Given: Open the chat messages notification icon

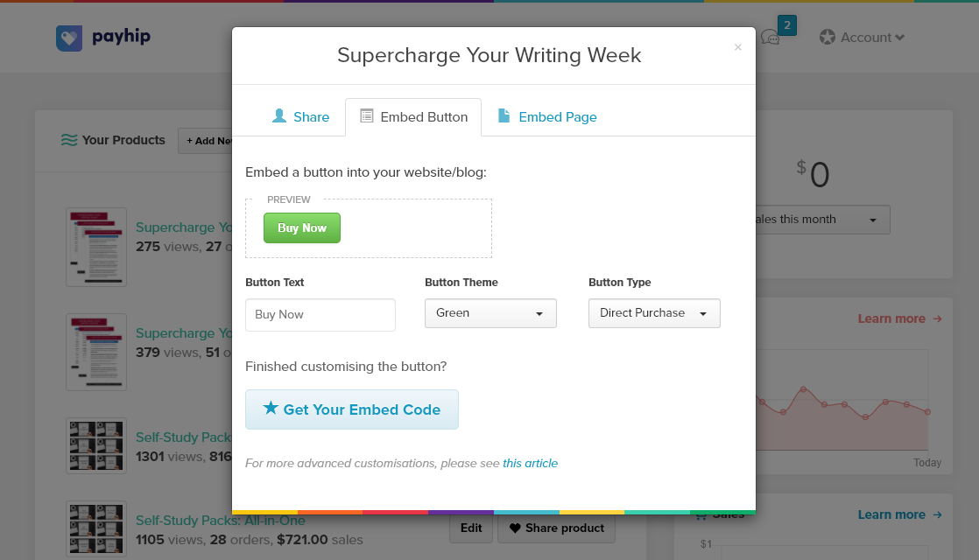Looking at the screenshot, I should [x=771, y=38].
